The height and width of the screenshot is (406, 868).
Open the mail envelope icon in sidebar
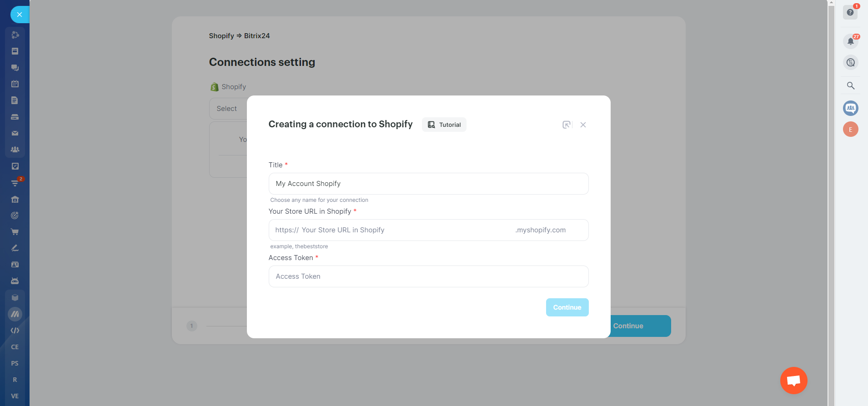point(15,133)
